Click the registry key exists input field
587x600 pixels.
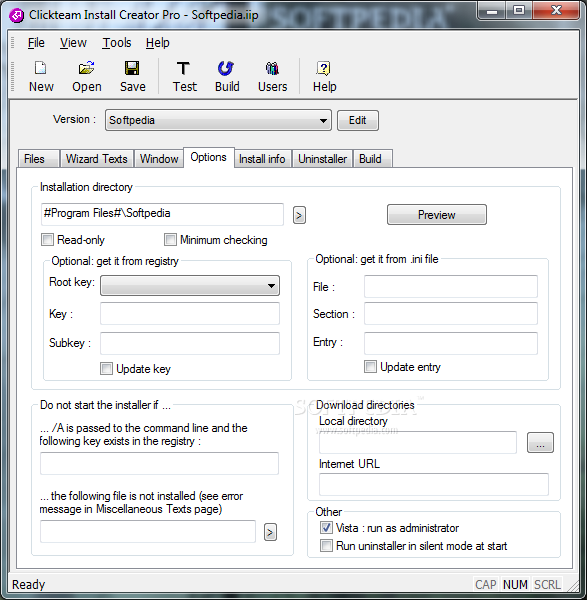[x=159, y=463]
